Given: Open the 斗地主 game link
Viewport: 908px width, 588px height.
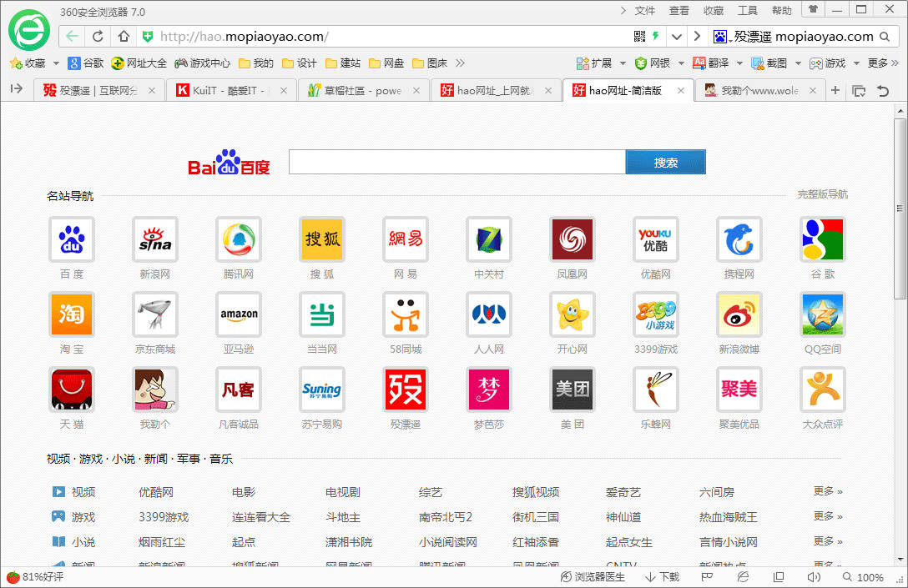Looking at the screenshot, I should 343,517.
